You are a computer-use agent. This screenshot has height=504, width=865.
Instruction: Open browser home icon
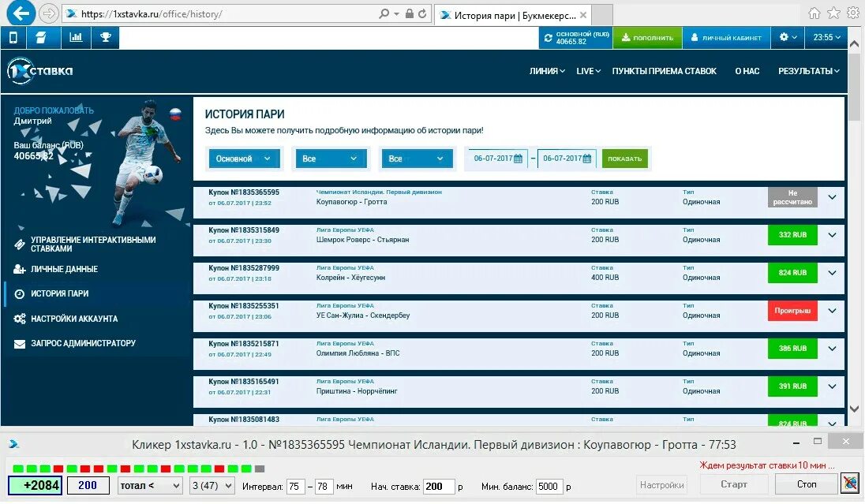[814, 13]
